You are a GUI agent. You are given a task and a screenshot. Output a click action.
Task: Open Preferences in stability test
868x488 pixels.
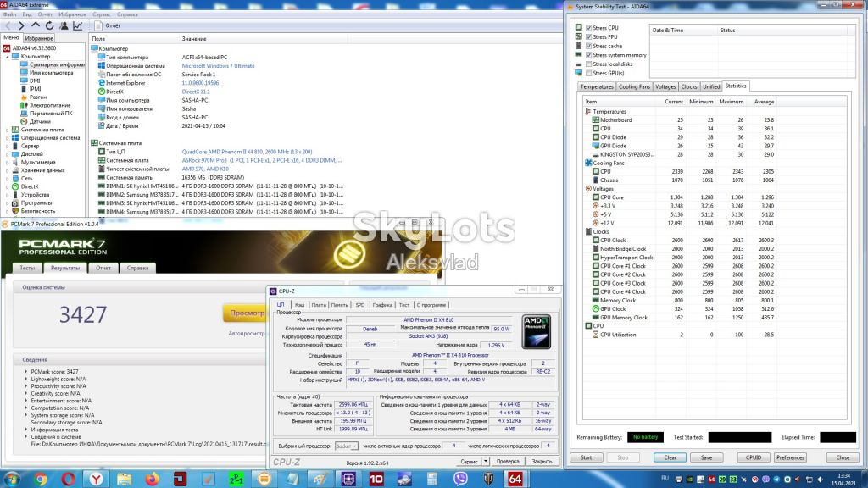point(790,457)
